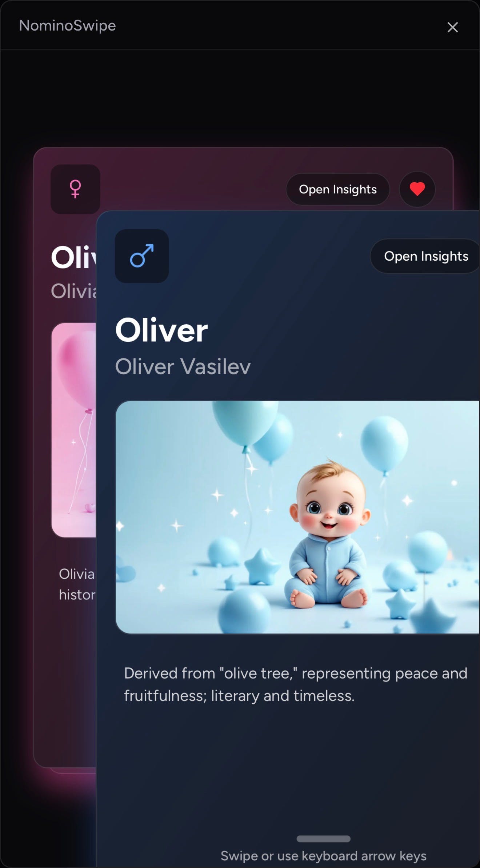Click the swipe or keyboard arrow hint
Viewport: 480px width, 868px height.
point(323,856)
